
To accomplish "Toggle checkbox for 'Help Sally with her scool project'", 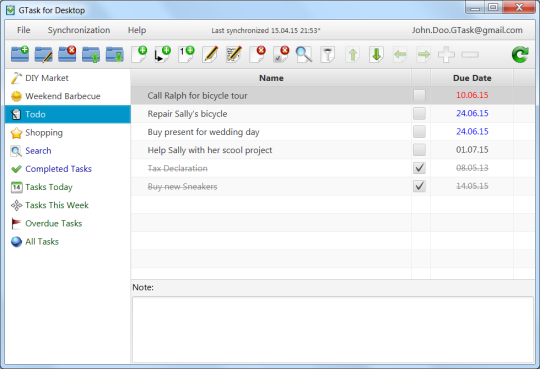I will point(419,150).
